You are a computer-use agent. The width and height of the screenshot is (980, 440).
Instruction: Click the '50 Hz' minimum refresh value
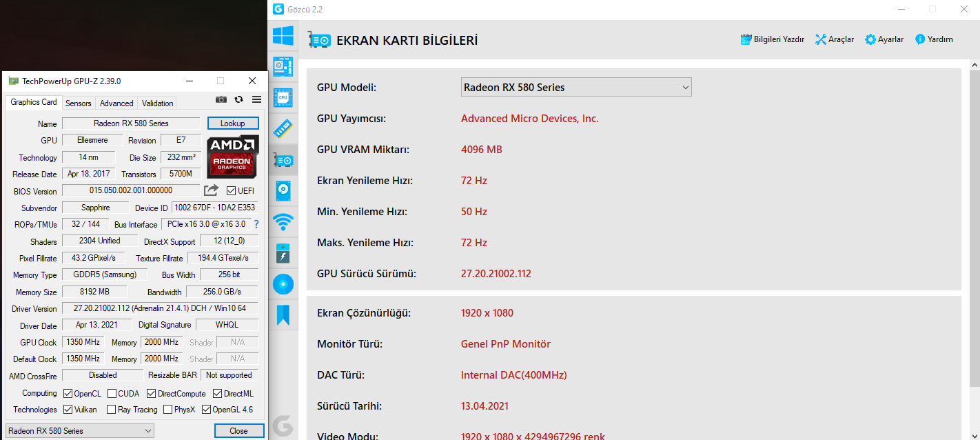point(474,212)
